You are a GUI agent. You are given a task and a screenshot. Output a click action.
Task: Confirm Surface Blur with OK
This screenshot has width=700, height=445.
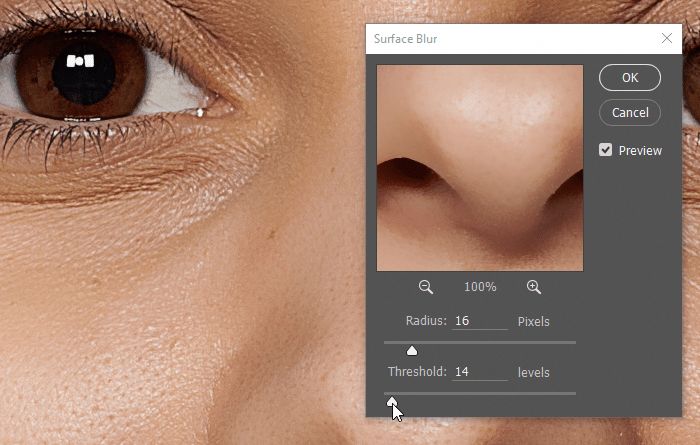tap(629, 78)
